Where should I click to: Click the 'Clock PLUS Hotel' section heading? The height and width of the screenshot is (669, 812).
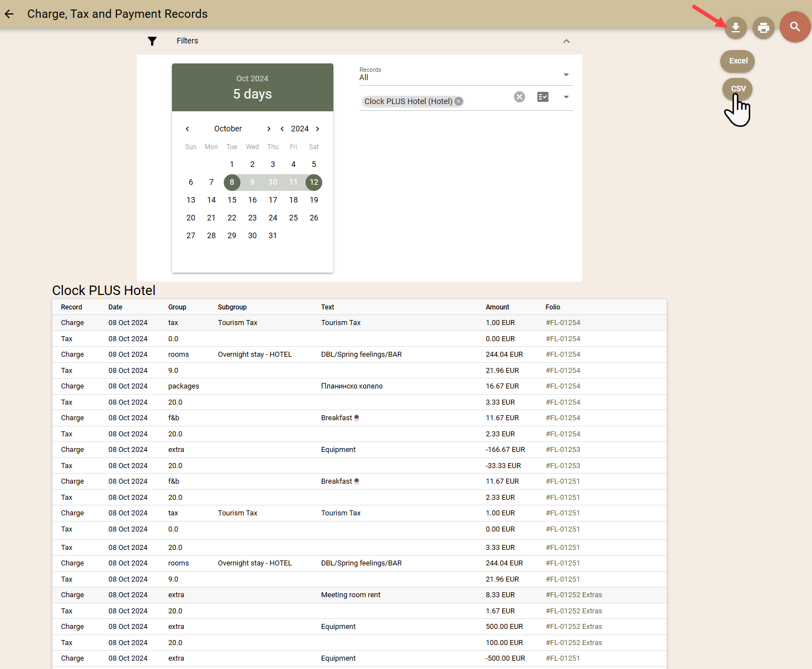104,291
